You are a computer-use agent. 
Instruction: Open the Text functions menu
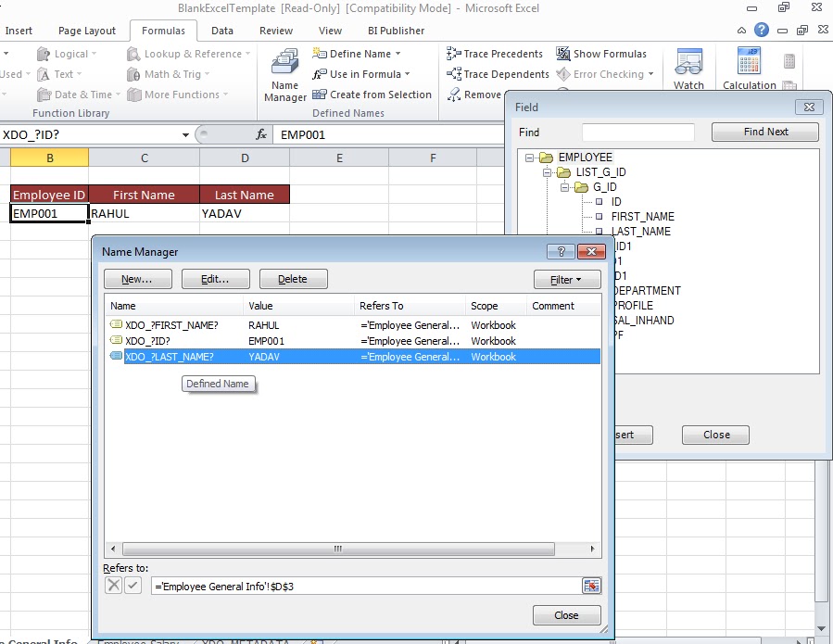[59, 74]
